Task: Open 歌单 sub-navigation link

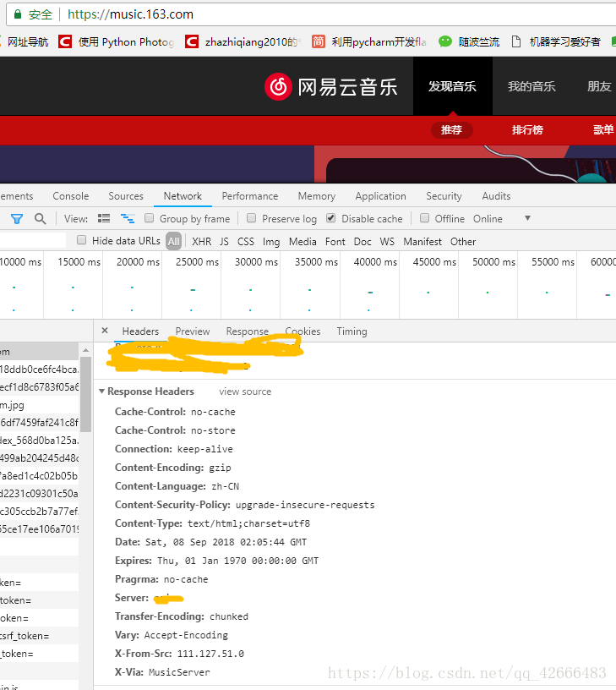Action: 603,130
